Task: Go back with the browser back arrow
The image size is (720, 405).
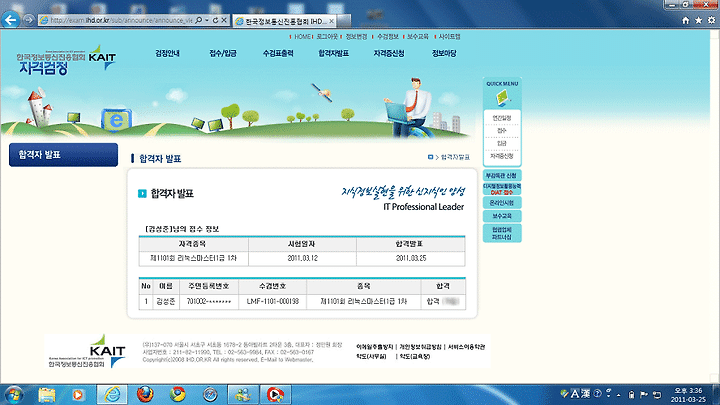Action: pyautogui.click(x=11, y=20)
